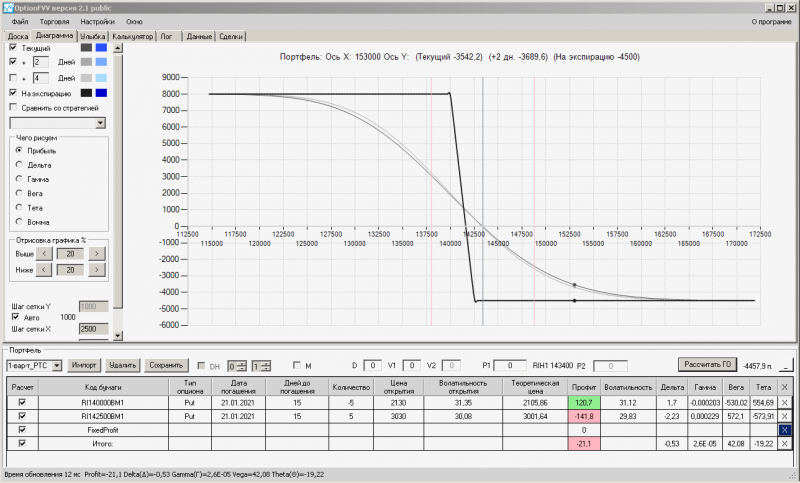Image resolution: width=800 pixels, height=483 pixels.
Task: Click the highlighted X in the FixedProfit row
Action: click(785, 430)
